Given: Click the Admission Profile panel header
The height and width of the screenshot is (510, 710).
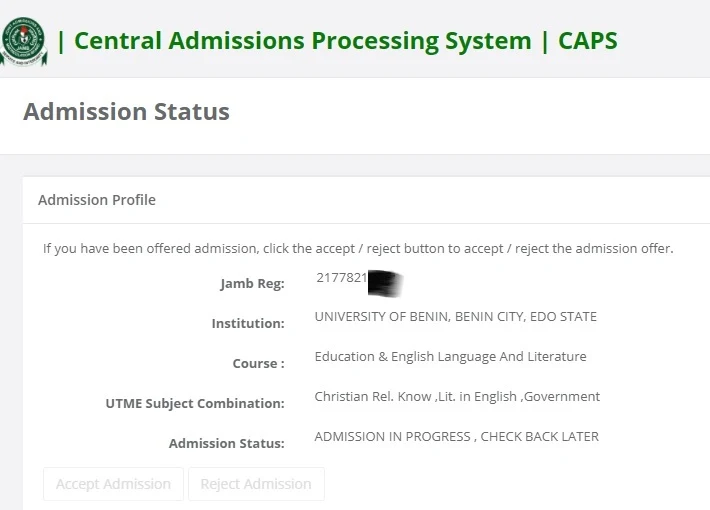Looking at the screenshot, I should click(x=96, y=200).
